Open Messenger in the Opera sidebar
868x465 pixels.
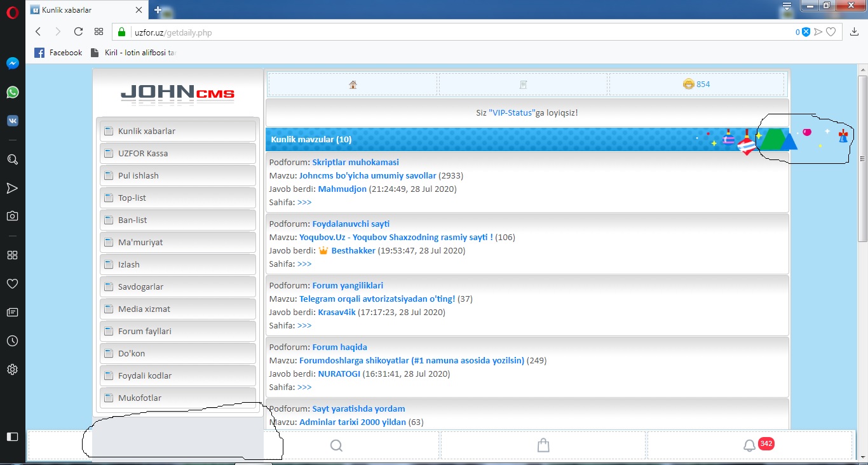coord(12,64)
